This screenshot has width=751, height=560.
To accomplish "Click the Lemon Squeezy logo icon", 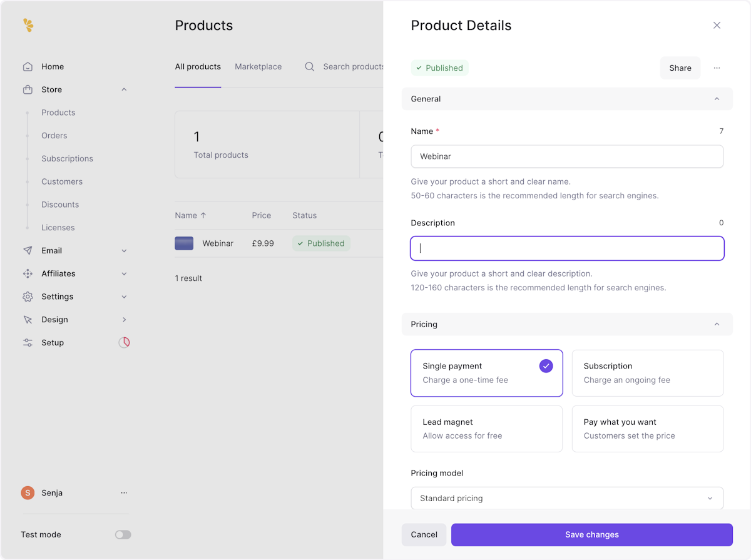I will click(28, 25).
